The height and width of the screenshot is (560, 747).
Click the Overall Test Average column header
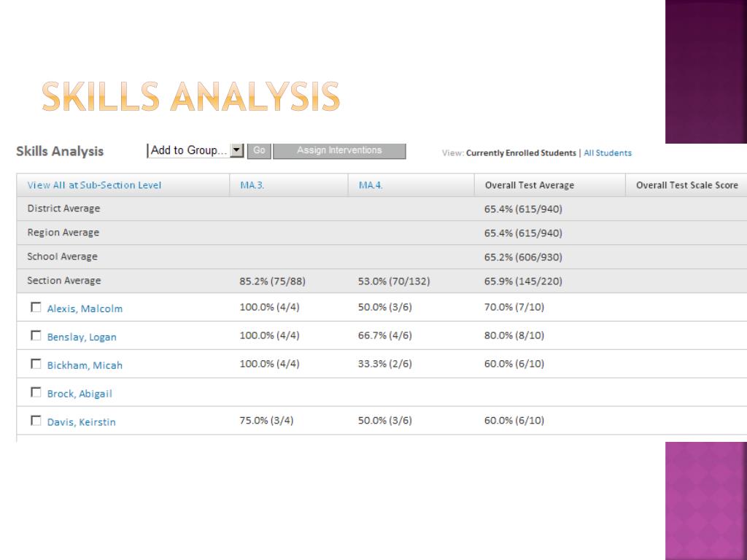(x=530, y=185)
